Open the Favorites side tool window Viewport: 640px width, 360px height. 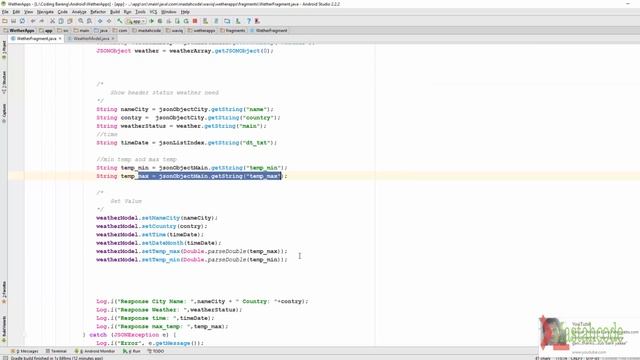(4, 292)
